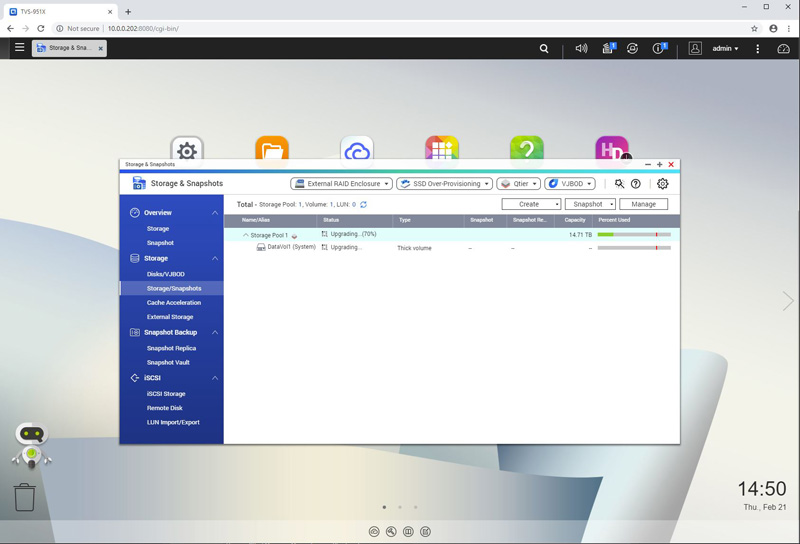Open the volume control speaker icon
This screenshot has width=800, height=544.
click(x=581, y=48)
